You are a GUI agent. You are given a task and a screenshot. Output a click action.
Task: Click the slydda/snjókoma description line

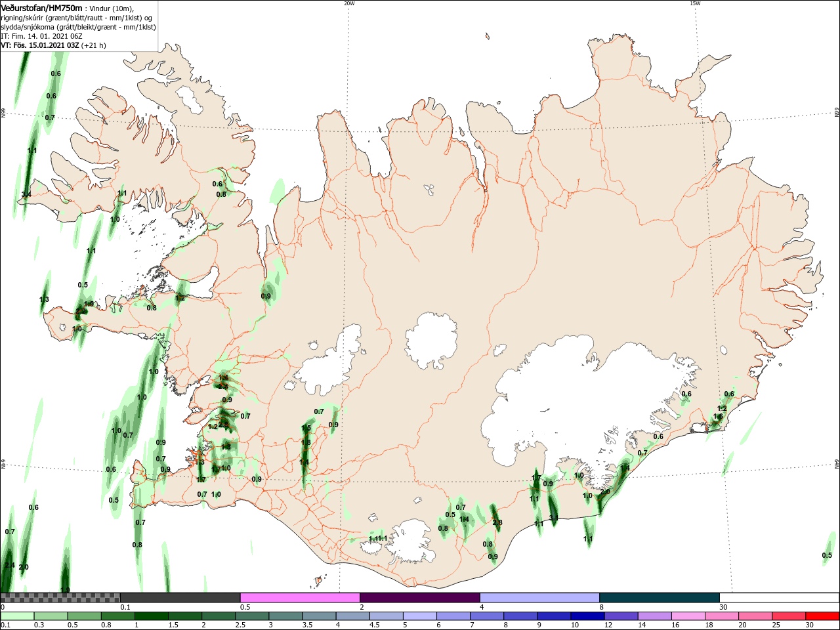[x=78, y=27]
